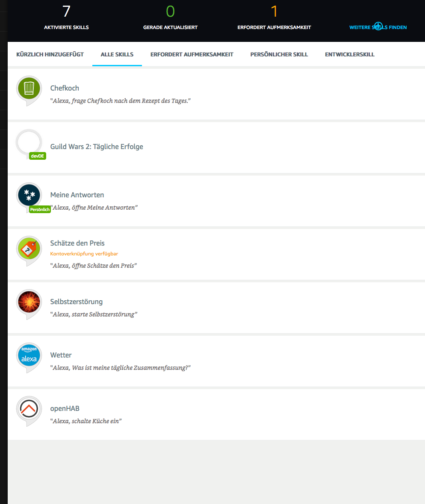Switch to the Kürzlich hinzugefügt tab
The width and height of the screenshot is (425, 504).
(50, 54)
